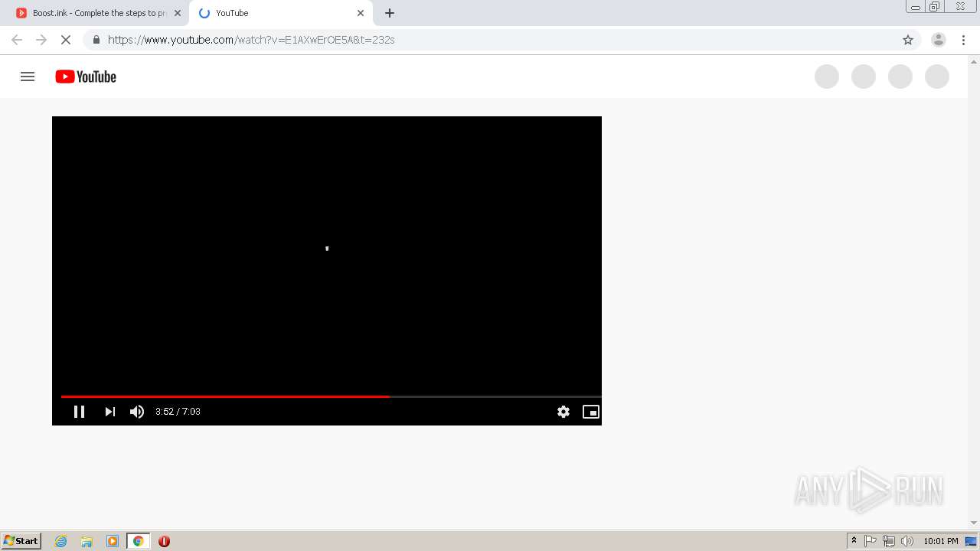Open the red Opera taskbar icon

point(164,541)
